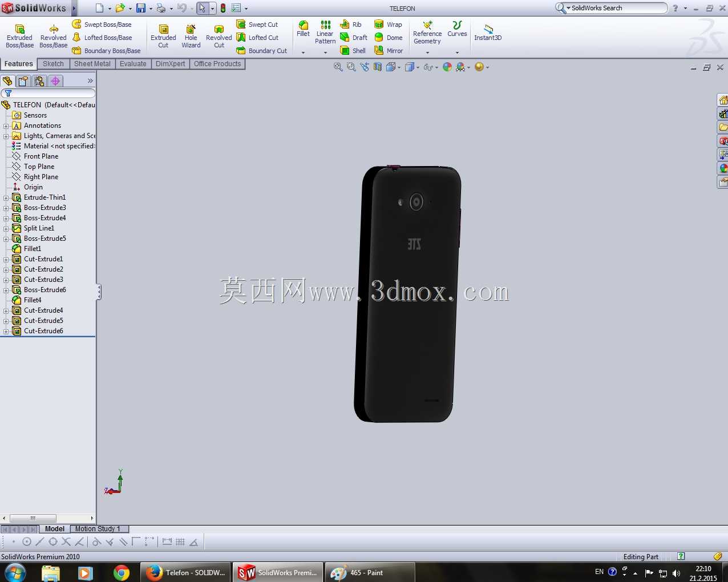This screenshot has width=728, height=582.
Task: Activate the Instant3D tool
Action: pyautogui.click(x=488, y=33)
